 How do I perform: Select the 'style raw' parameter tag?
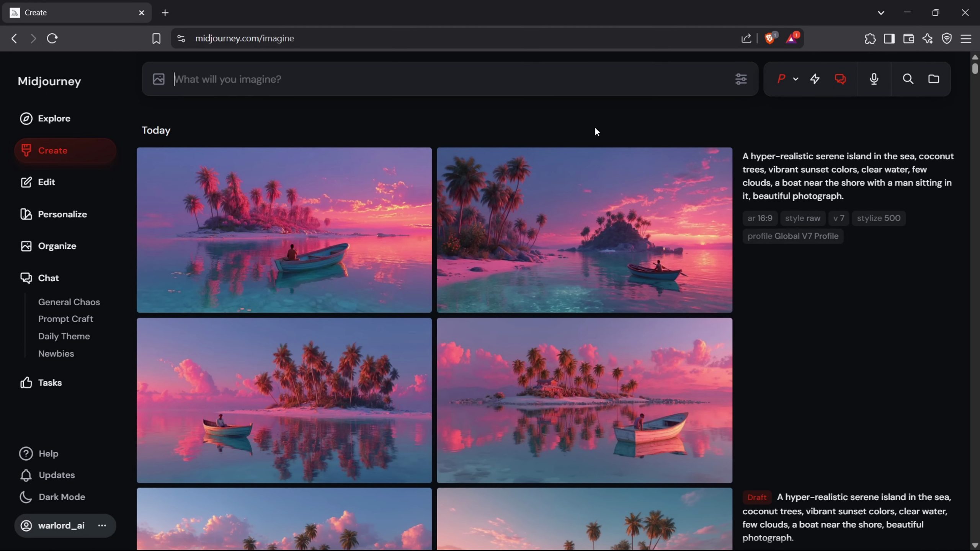[x=803, y=218]
